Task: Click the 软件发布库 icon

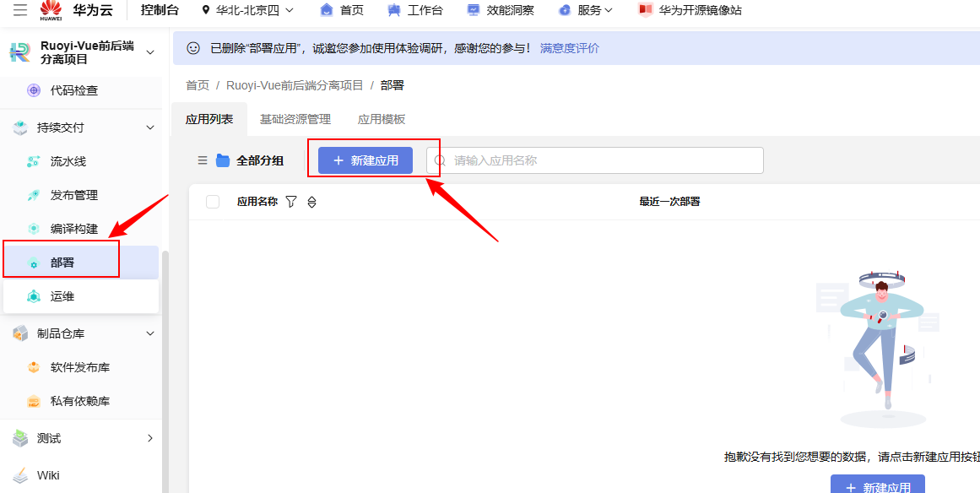Action: [34, 367]
